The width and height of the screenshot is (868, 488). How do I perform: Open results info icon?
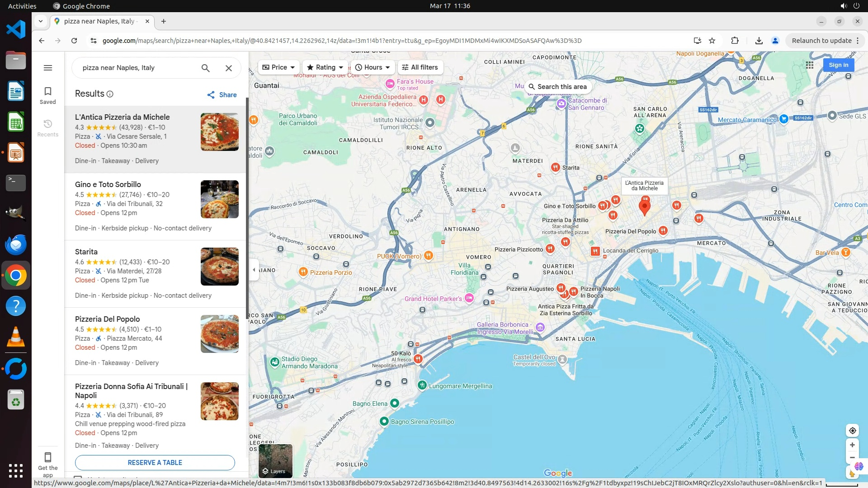tap(110, 94)
